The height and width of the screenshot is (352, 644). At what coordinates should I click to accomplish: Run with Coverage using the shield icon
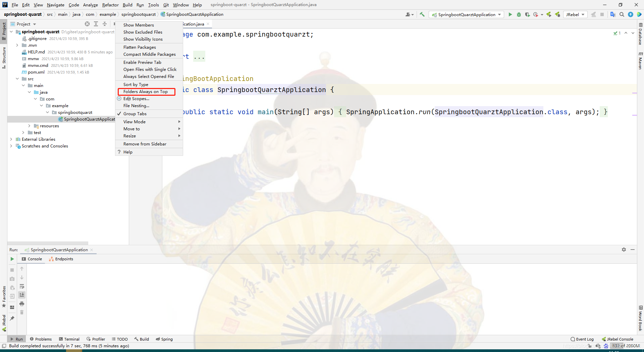[x=527, y=14]
